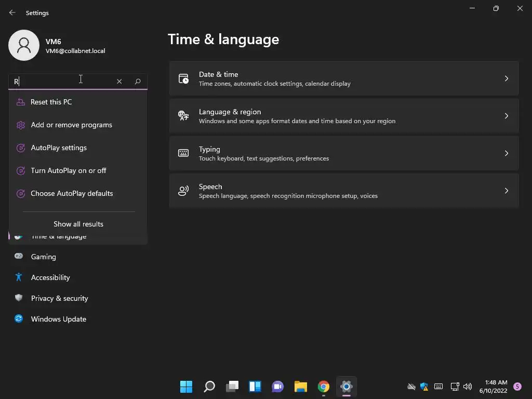Open the VM6 user profile avatar
532x399 pixels.
point(24,45)
